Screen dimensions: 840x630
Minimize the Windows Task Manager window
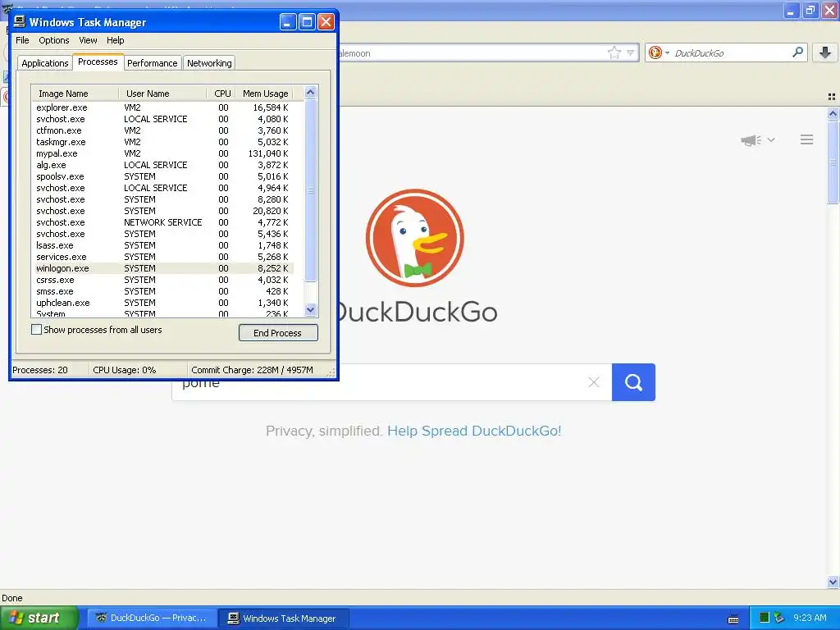coord(288,22)
